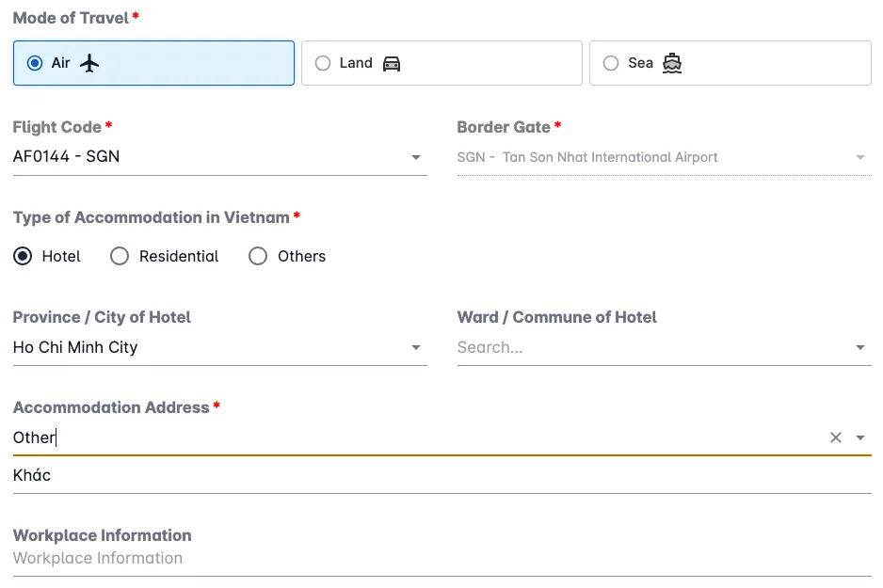883x588 pixels.
Task: Expand Ward / Commune of Hotel dropdown arrow
Action: coord(859,347)
